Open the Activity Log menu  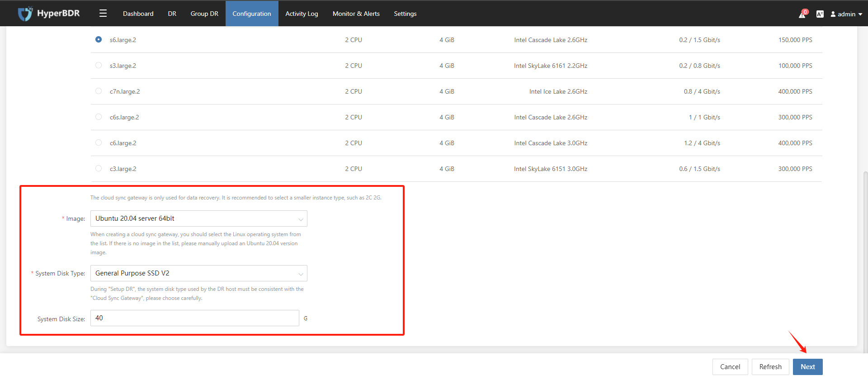[x=302, y=14]
